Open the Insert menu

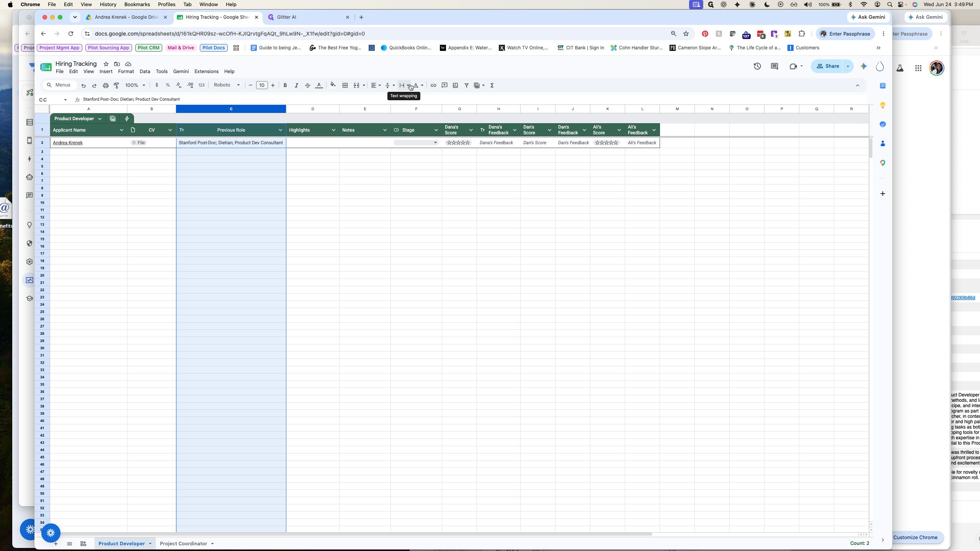click(x=106, y=72)
